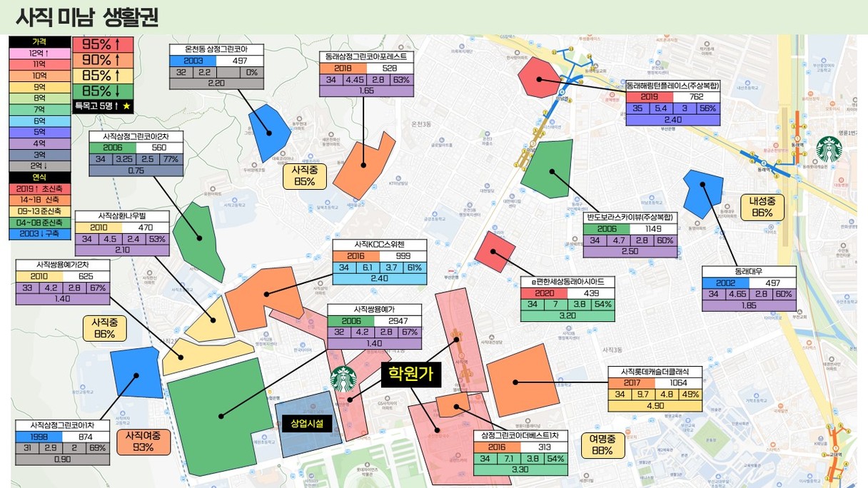Select the 동래대우 title
Screen dimensions: 868x488
coord(749,272)
